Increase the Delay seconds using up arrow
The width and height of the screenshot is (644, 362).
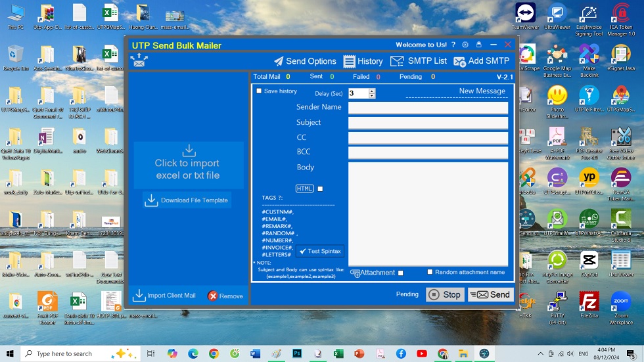(x=372, y=91)
